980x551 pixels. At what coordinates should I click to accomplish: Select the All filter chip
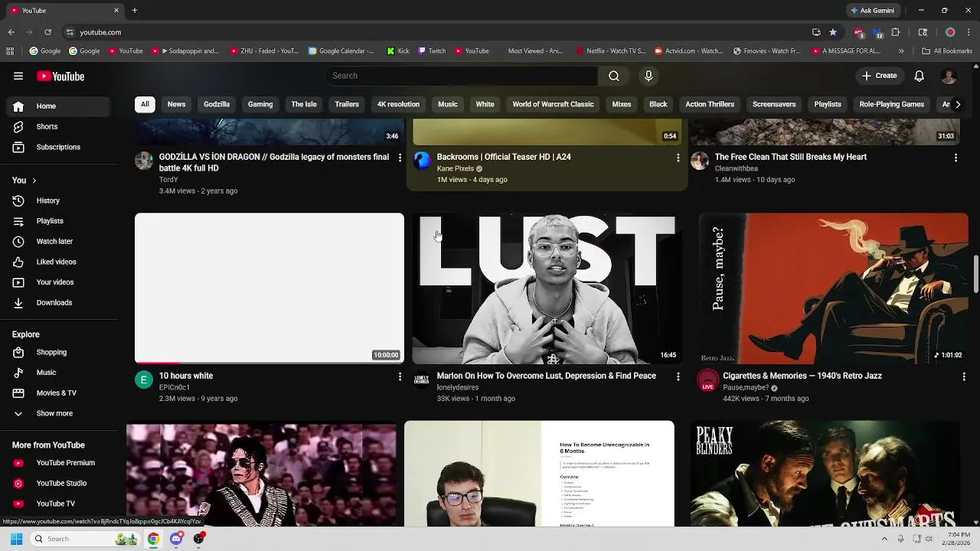point(145,104)
